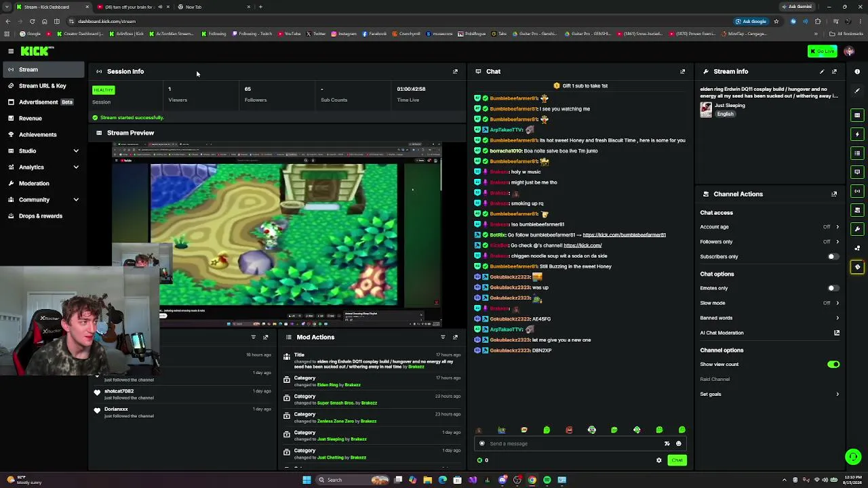This screenshot has width=868, height=488.
Task: Reload the page in the browser
Action: tap(32, 21)
